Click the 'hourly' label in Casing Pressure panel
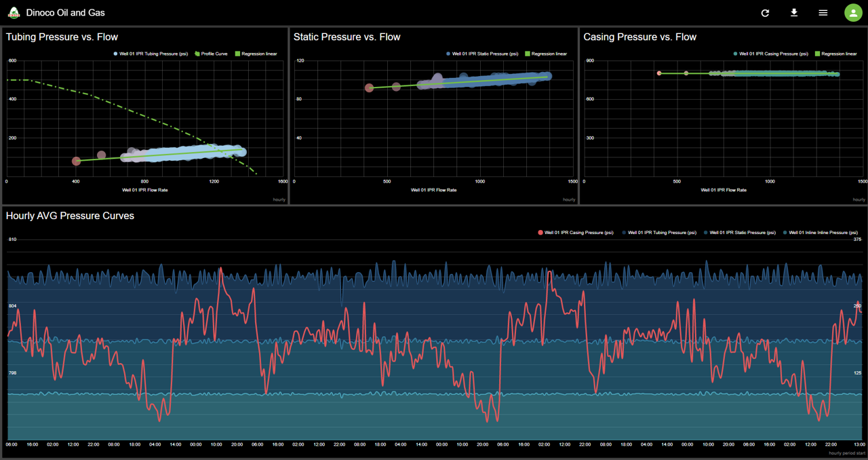Viewport: 868px width, 460px height. pos(859,199)
